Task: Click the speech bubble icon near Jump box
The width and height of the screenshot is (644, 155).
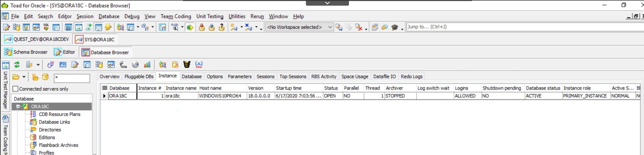Action: tap(385, 27)
